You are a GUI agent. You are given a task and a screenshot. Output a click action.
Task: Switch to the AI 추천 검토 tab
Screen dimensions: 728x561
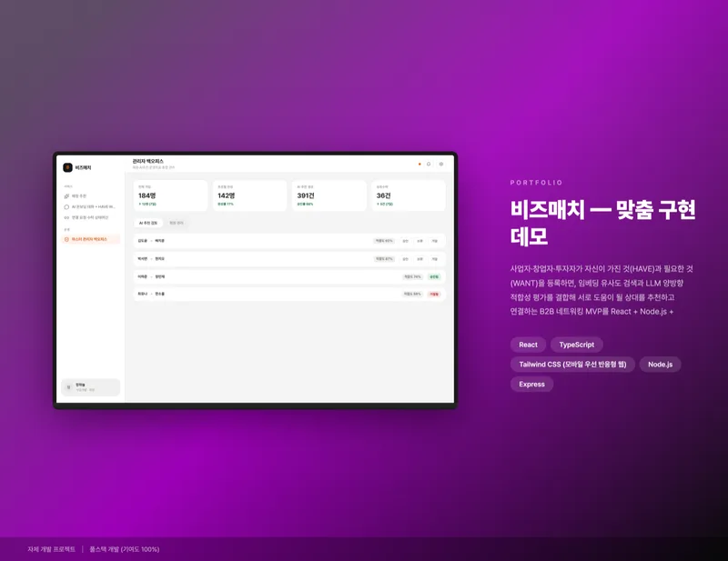click(x=148, y=223)
